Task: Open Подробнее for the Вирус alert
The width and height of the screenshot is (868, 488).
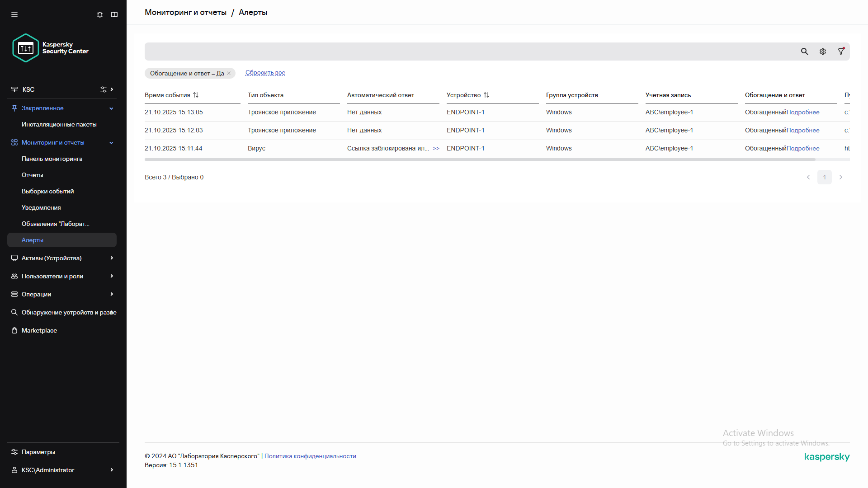Action: 803,148
